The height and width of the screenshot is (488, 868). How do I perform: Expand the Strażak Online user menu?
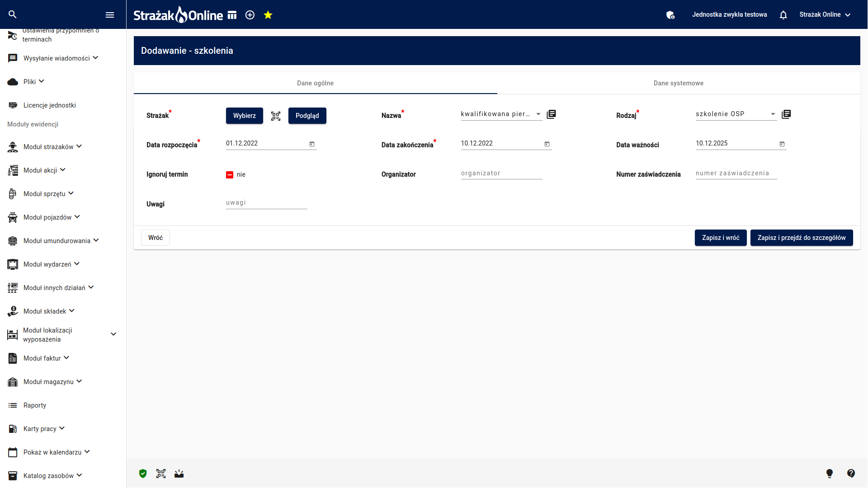pyautogui.click(x=825, y=14)
